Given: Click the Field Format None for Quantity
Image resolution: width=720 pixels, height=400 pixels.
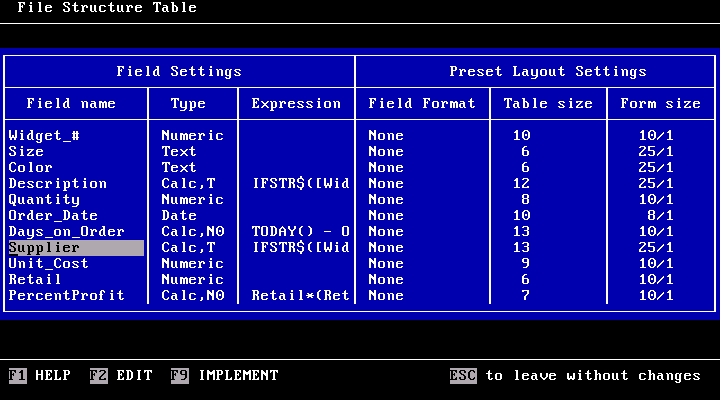Looking at the screenshot, I should (x=386, y=200).
